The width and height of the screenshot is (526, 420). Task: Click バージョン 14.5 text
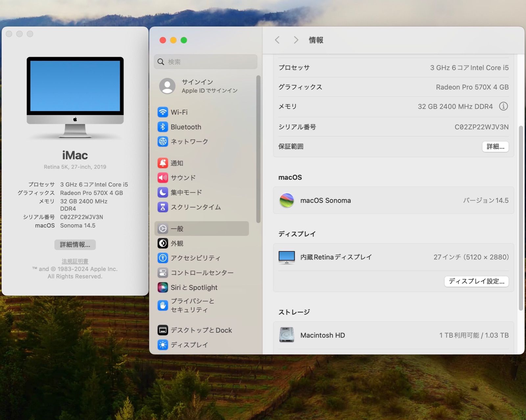486,201
